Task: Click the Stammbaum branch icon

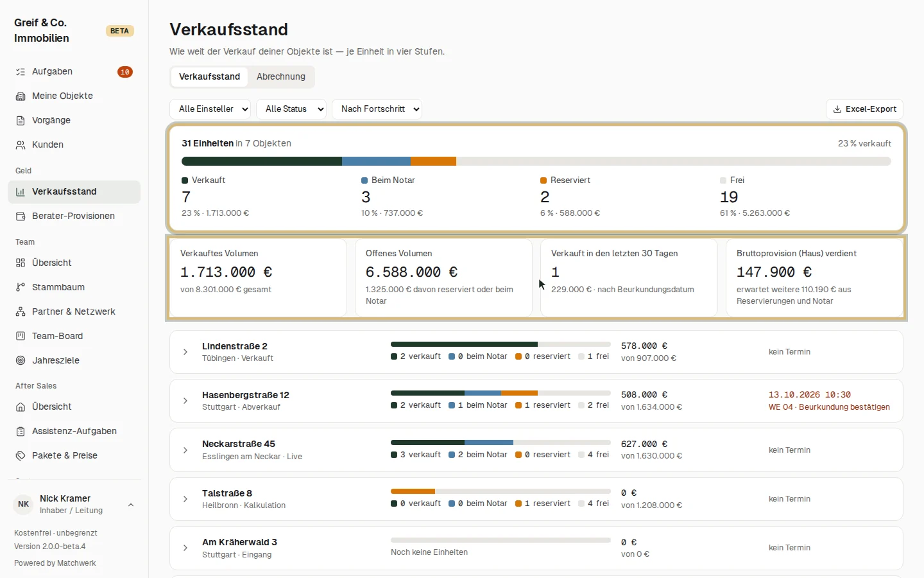Action: 21,287
